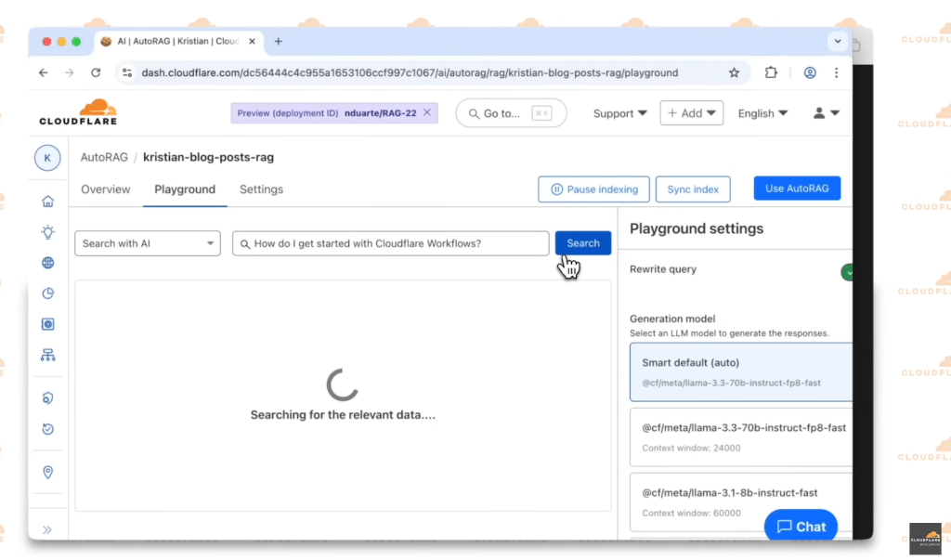Select the Smart default generation model
The height and width of the screenshot is (560, 951).
click(740, 371)
